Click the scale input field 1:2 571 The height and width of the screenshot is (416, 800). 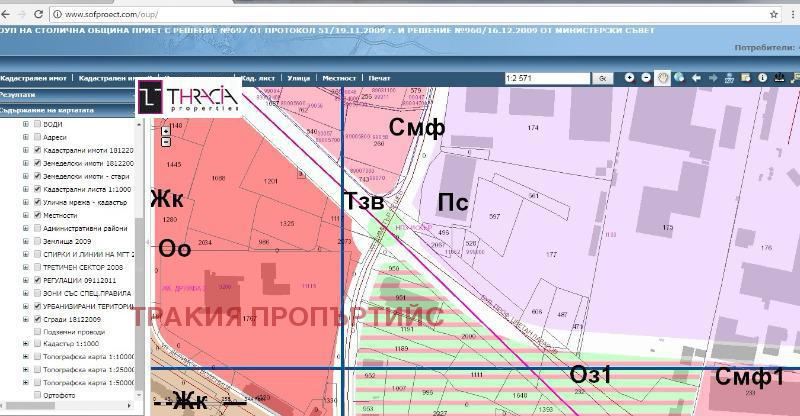pos(547,78)
